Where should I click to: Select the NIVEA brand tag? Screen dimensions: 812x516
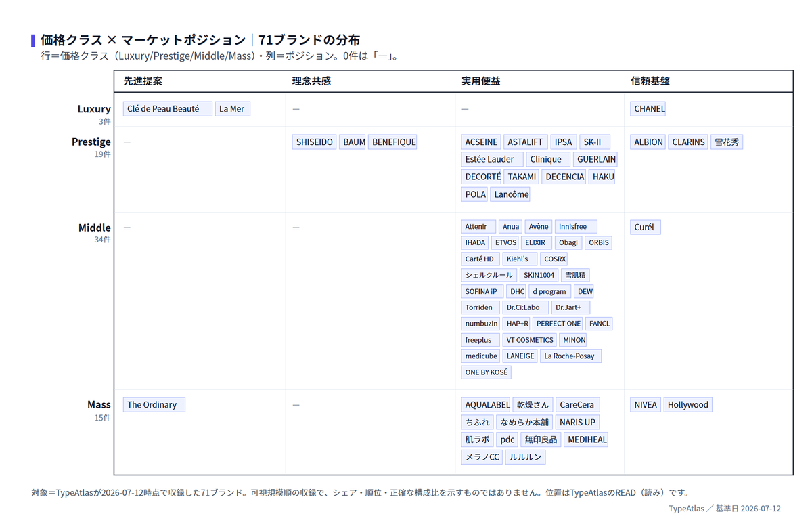pyautogui.click(x=646, y=405)
